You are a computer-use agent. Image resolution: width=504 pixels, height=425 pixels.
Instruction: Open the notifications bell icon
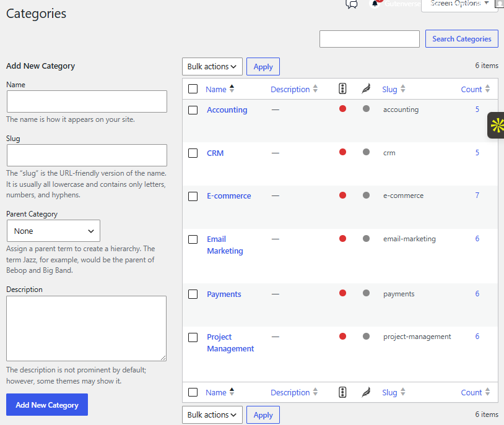375,4
